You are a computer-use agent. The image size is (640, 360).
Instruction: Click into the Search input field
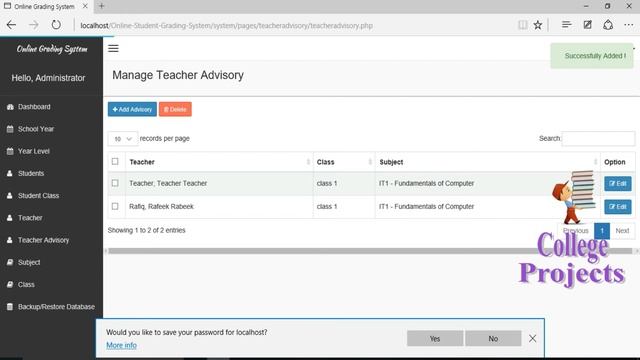tap(598, 139)
